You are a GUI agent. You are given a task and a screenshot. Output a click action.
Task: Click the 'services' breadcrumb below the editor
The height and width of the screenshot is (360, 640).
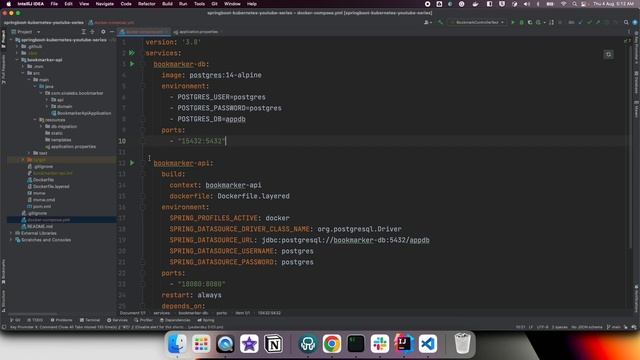click(x=162, y=313)
